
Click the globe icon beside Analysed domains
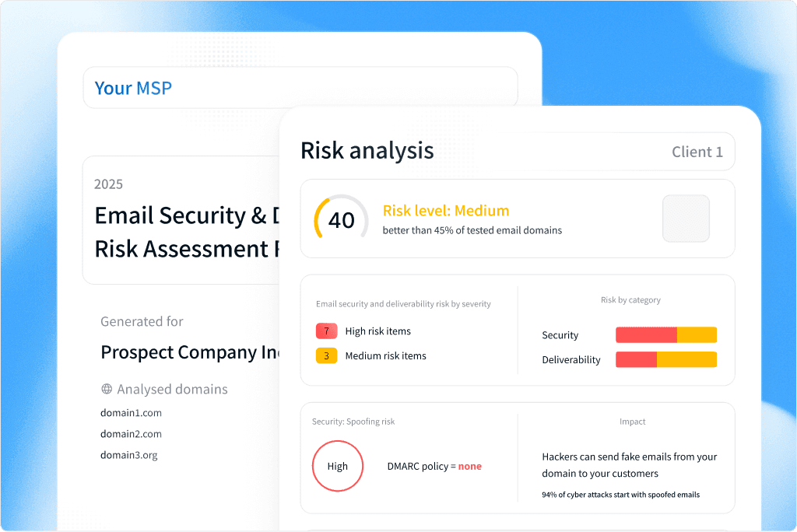pyautogui.click(x=107, y=389)
